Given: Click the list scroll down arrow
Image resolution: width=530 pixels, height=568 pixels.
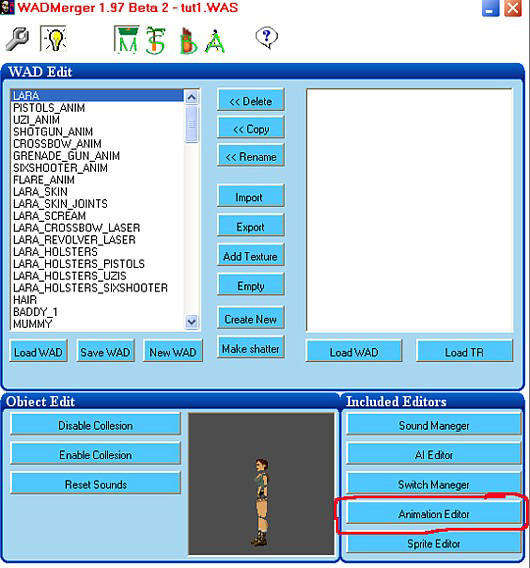Looking at the screenshot, I should 191,321.
